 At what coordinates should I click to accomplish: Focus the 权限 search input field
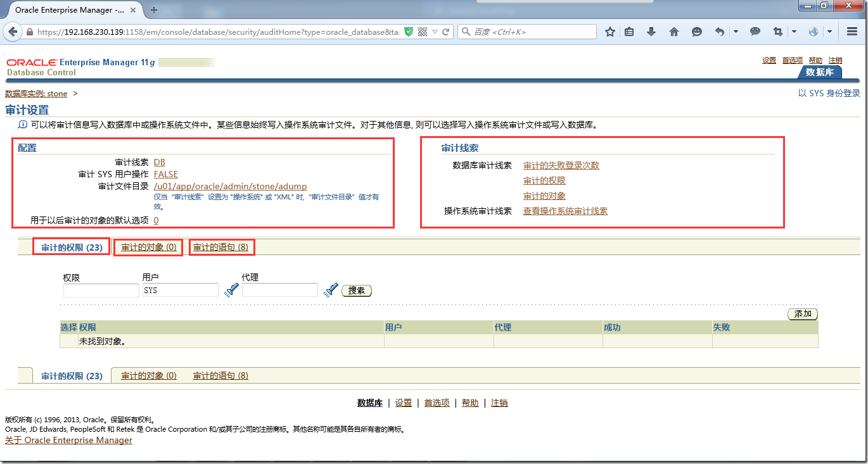click(x=101, y=290)
